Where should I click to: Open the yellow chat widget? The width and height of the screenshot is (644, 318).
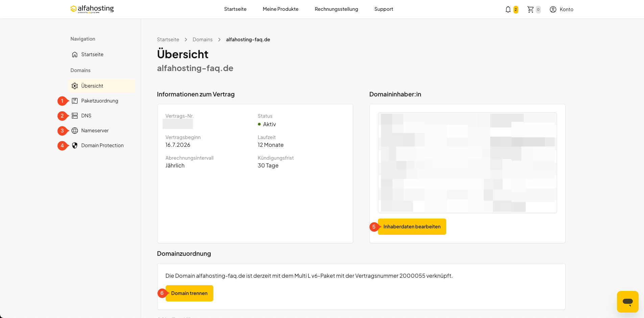click(x=628, y=302)
